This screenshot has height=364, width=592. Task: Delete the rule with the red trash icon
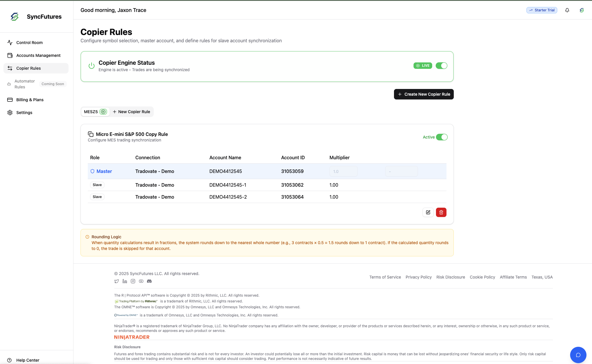pos(441,212)
